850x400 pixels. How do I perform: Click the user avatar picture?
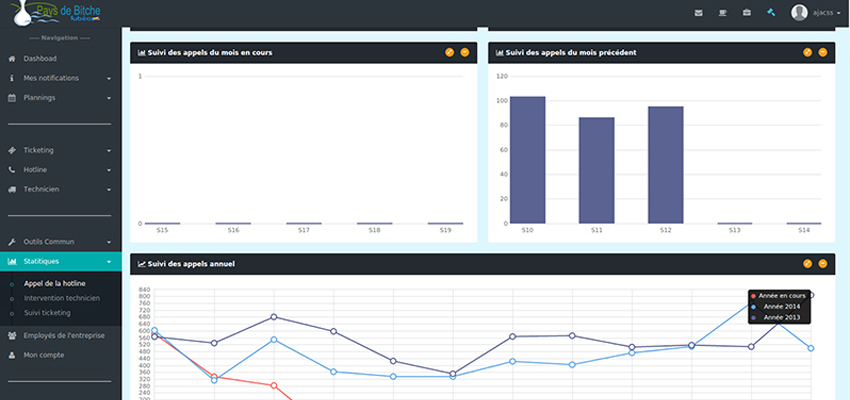tap(799, 13)
